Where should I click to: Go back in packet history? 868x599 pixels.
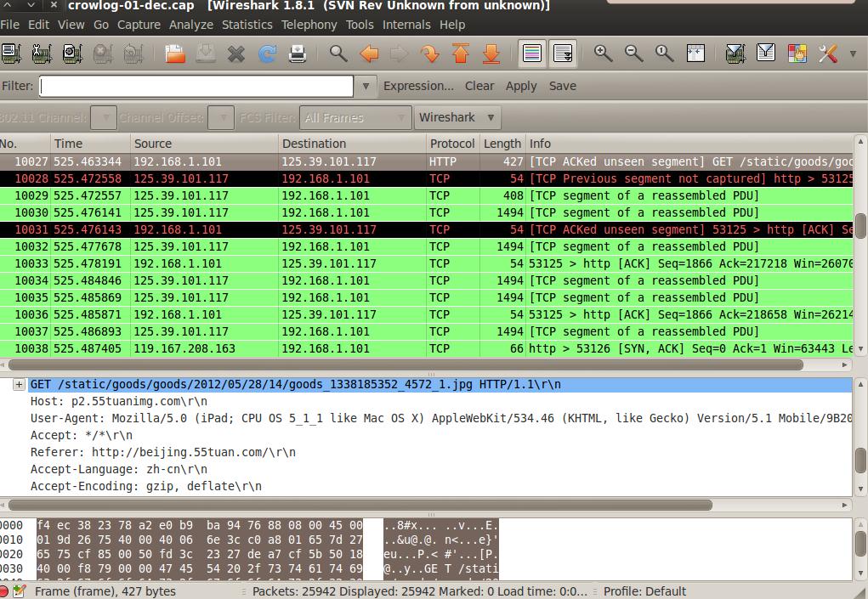369,54
